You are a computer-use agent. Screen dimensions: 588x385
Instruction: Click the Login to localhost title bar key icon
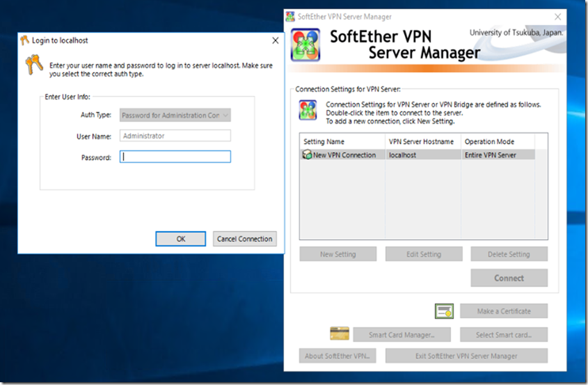tap(25, 40)
